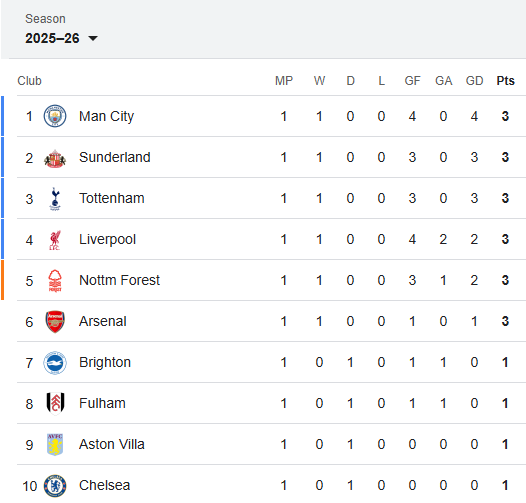Open the Chelsea team name link

click(x=104, y=485)
